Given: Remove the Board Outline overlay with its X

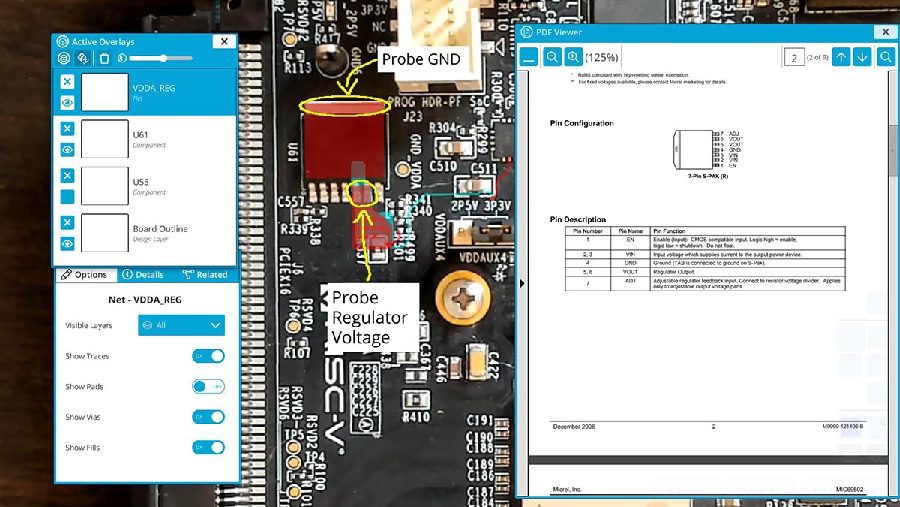Looking at the screenshot, I should tap(67, 222).
